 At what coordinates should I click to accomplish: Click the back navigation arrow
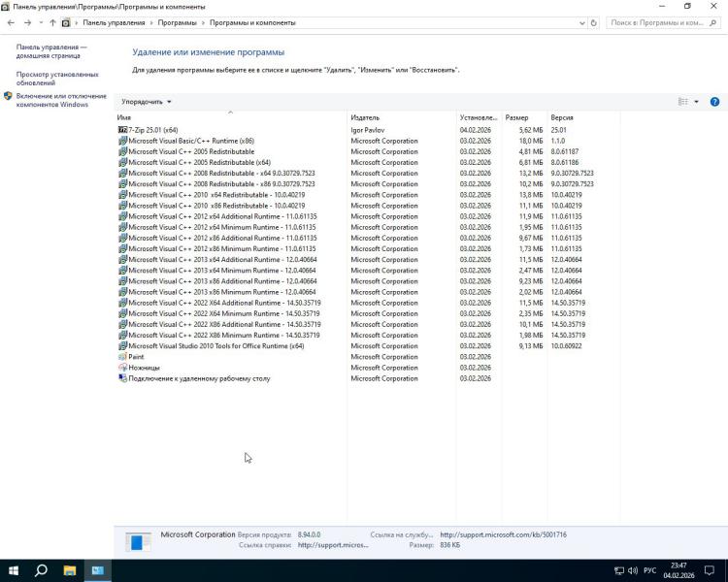pos(11,21)
